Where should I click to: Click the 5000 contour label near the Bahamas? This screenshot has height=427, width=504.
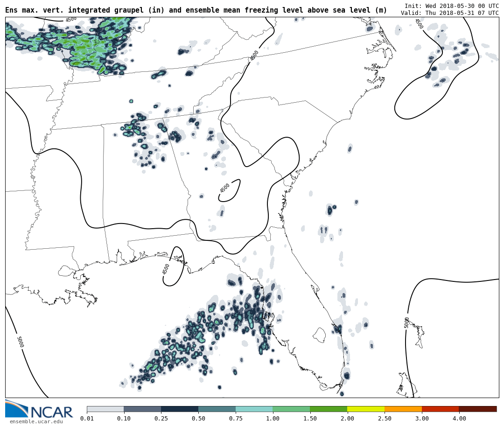406,322
